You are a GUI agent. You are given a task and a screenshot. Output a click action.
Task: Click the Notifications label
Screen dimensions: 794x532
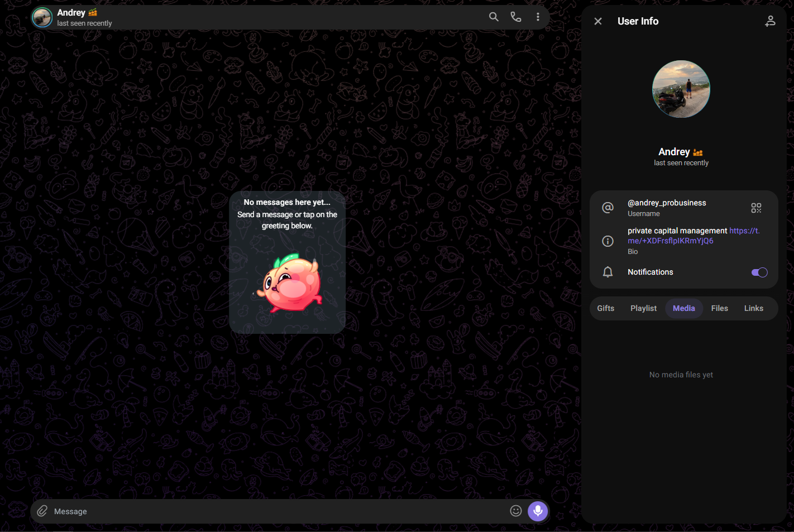650,272
